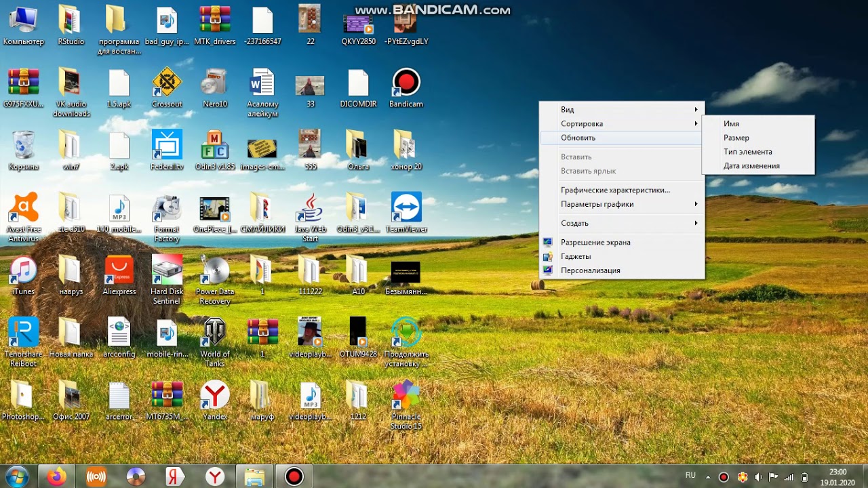868x488 pixels.
Task: Select the Federal.tv desktop shortcut
Action: pyautogui.click(x=167, y=150)
